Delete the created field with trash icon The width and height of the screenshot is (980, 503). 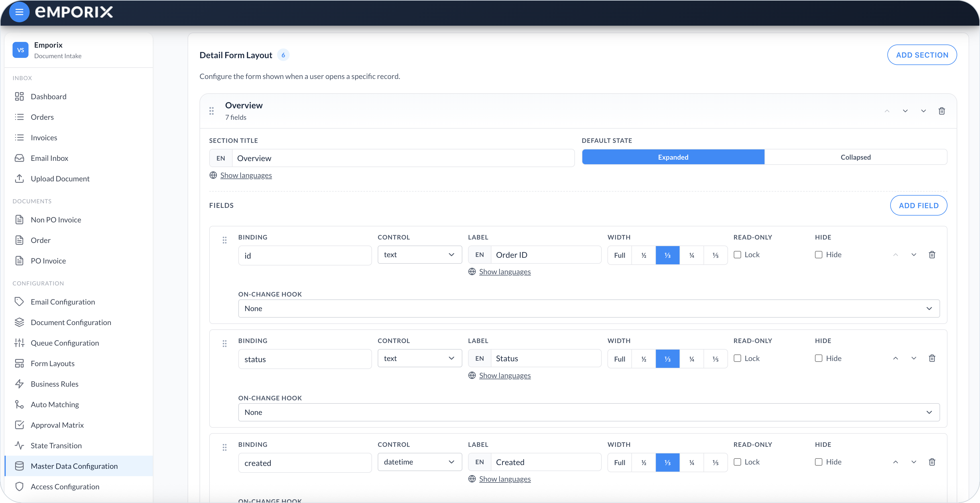click(x=932, y=462)
